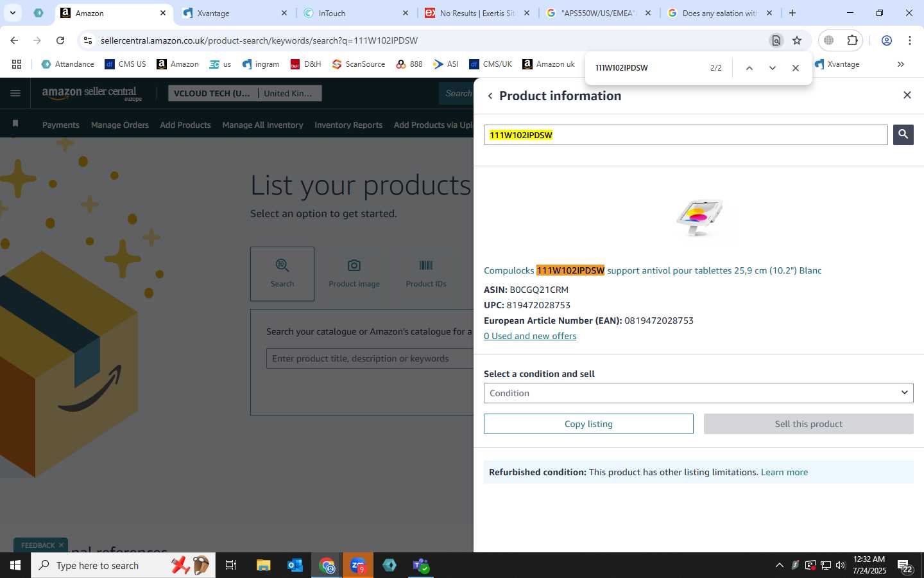The height and width of the screenshot is (578, 924).
Task: Click the Amazon Seller Central logo
Action: pos(91,94)
